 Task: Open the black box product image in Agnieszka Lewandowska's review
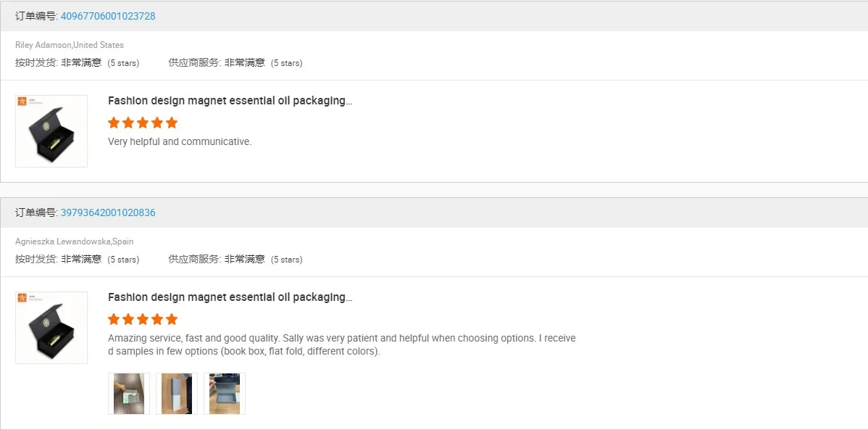click(51, 331)
